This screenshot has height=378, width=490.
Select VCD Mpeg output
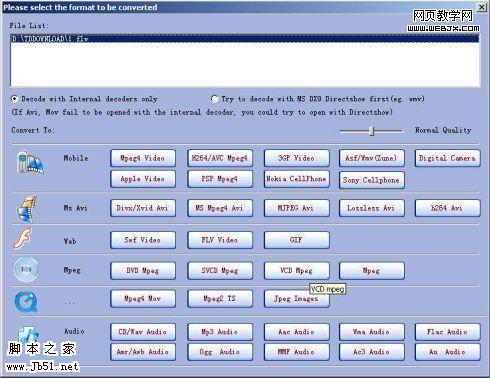(296, 271)
